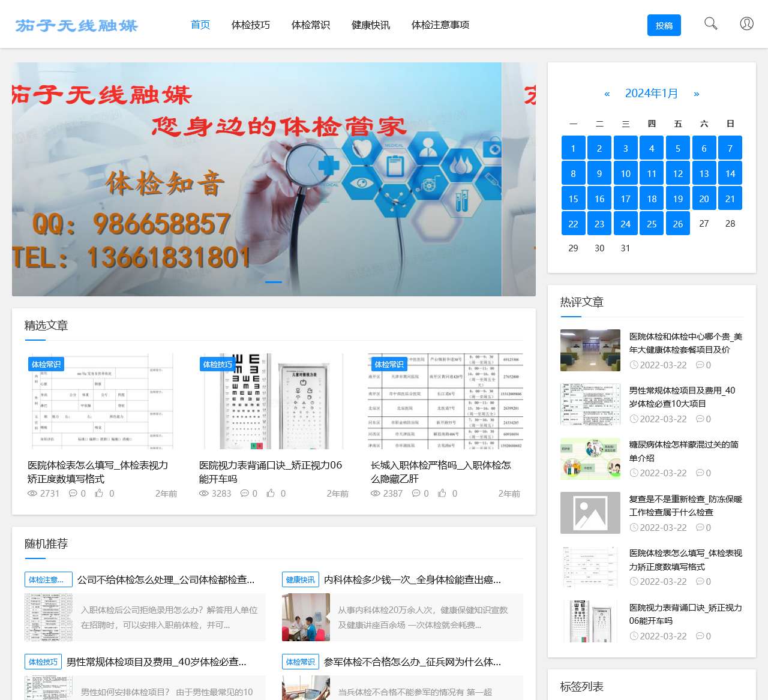768x700 pixels.
Task: Click the 投稿 submission button
Action: tap(664, 25)
